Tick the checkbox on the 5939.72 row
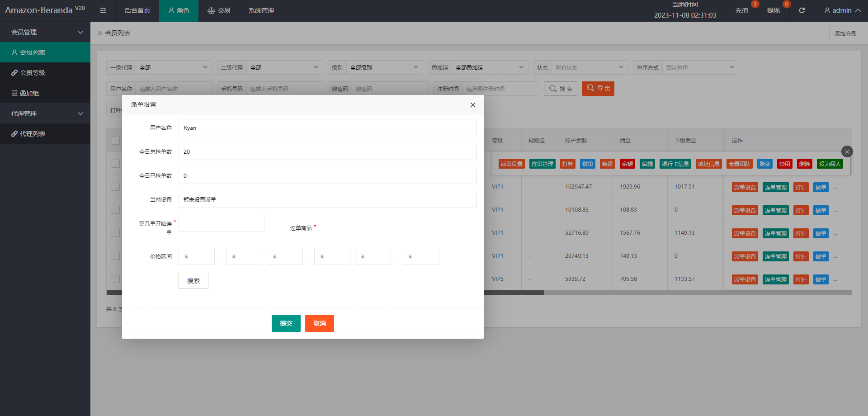Image resolution: width=868 pixels, height=416 pixels. coord(116,279)
